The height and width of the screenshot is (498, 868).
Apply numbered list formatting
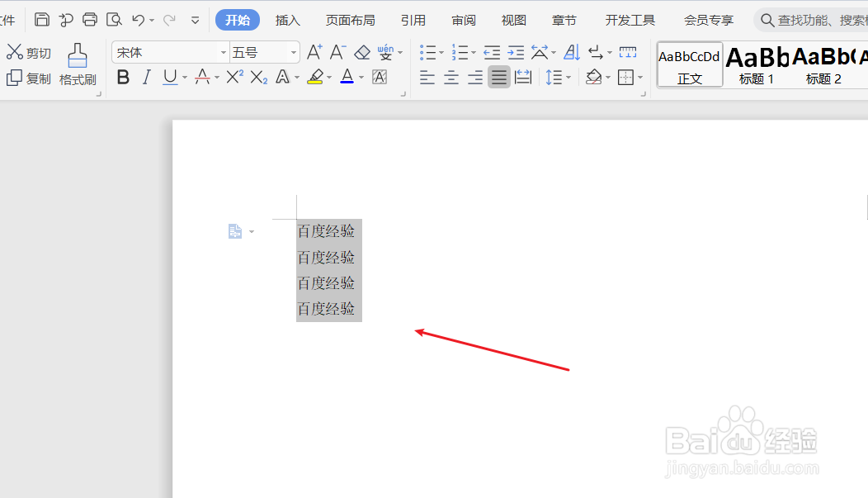pyautogui.click(x=460, y=53)
